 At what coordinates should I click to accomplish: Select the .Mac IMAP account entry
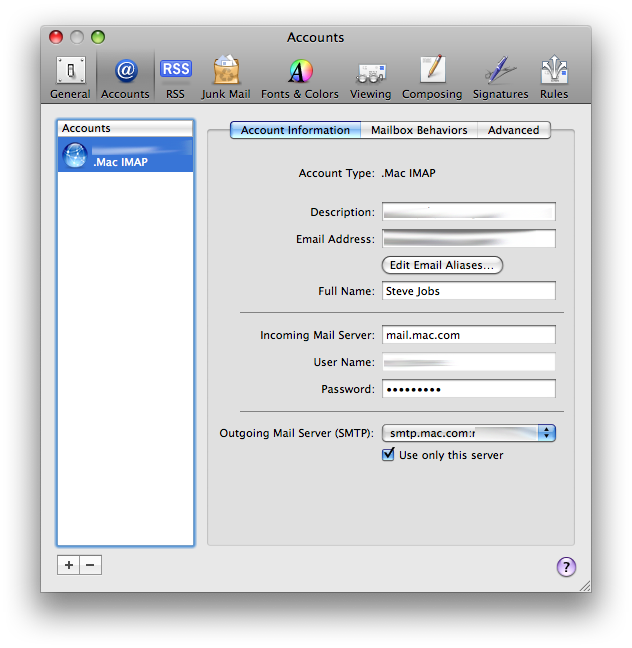tap(125, 155)
